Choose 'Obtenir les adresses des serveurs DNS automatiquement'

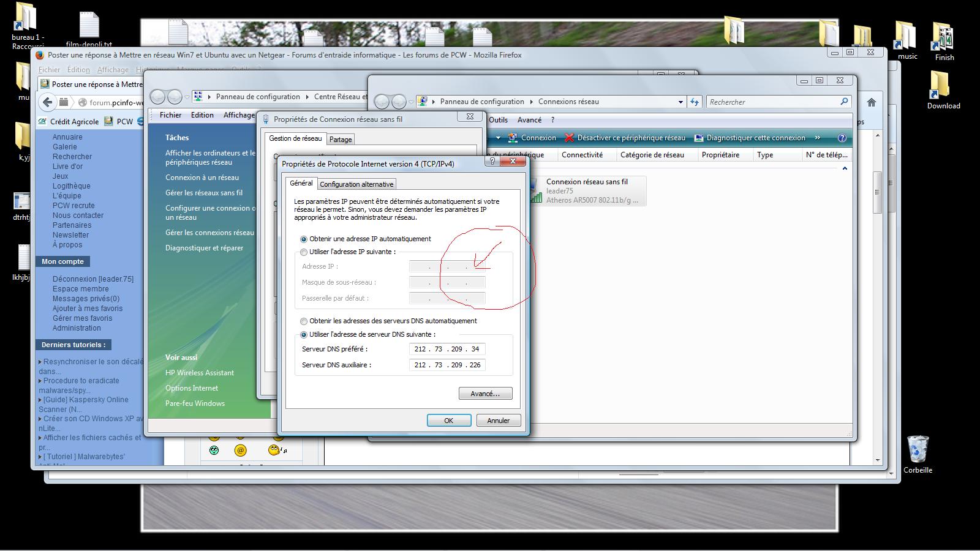[304, 321]
